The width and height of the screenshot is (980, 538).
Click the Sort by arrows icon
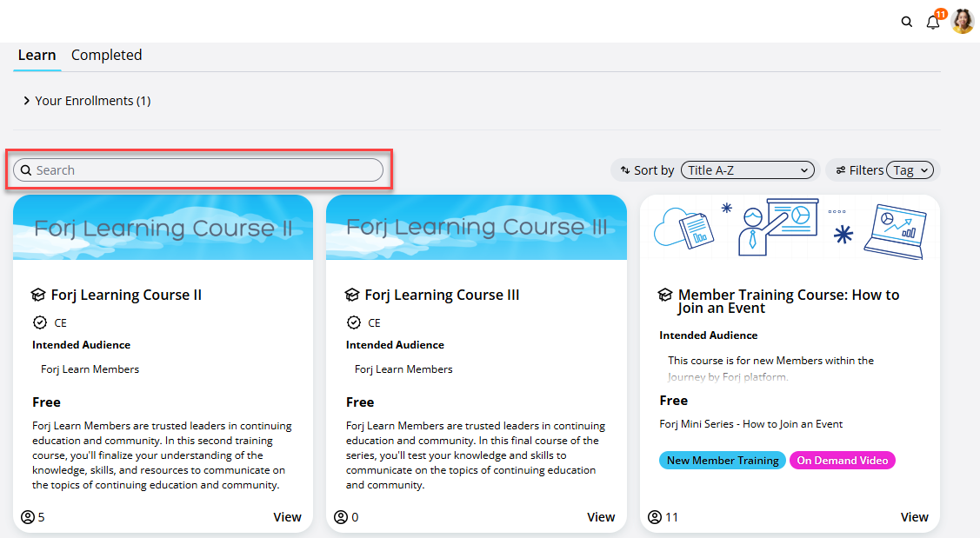pos(624,170)
